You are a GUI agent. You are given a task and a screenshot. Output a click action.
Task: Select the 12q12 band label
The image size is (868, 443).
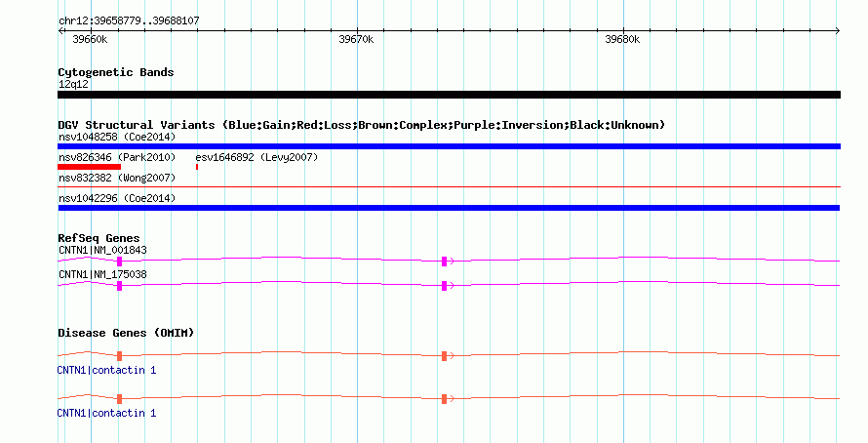coord(73,85)
